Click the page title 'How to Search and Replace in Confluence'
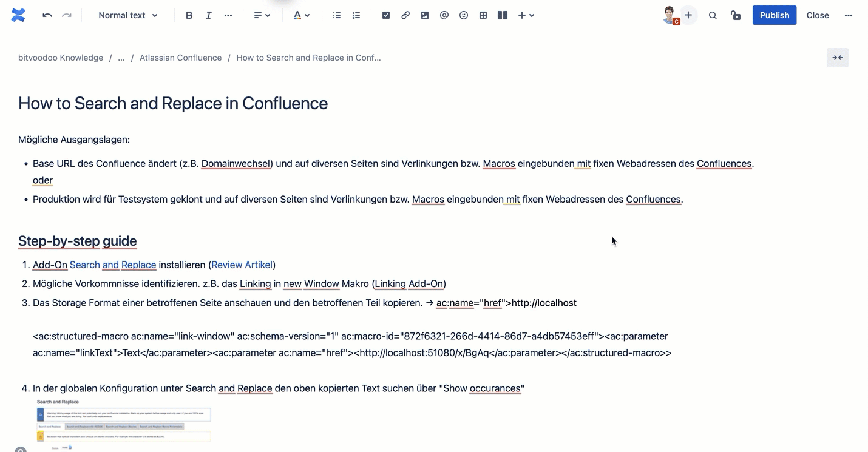The height and width of the screenshot is (452, 868). pos(173,103)
